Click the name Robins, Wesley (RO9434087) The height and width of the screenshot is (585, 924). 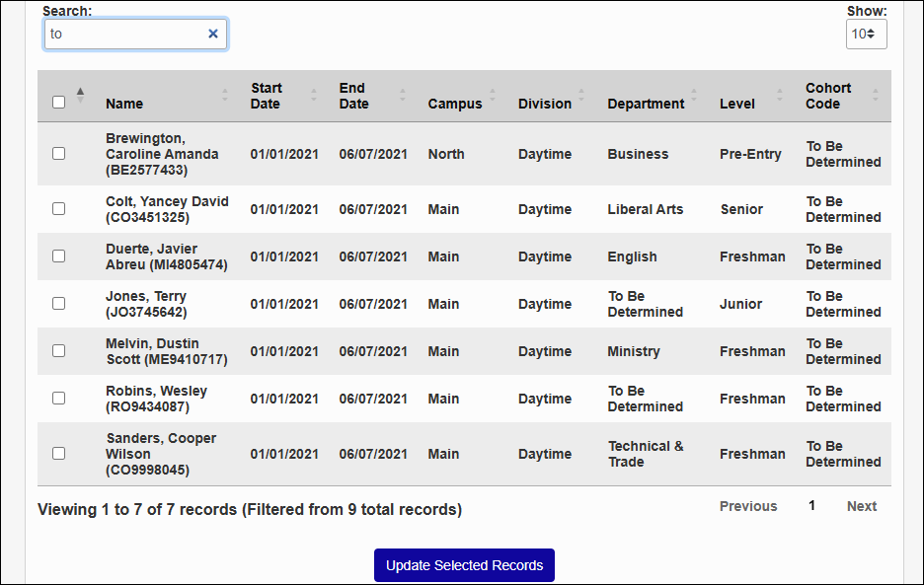(x=156, y=399)
